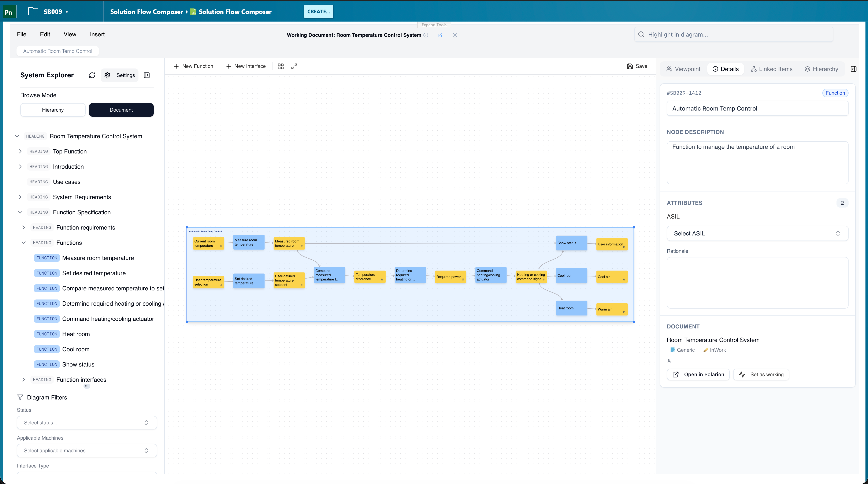Click the user icon under Document section
The width and height of the screenshot is (868, 484).
point(669,361)
